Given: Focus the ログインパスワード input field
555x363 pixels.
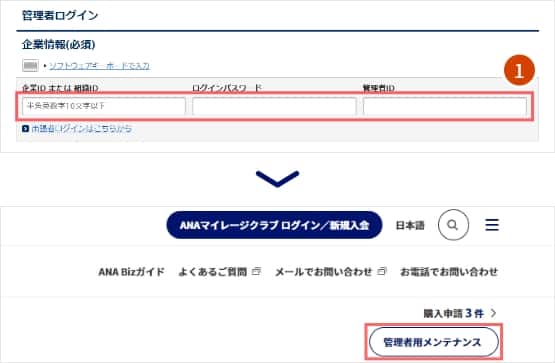Looking at the screenshot, I should (x=274, y=106).
